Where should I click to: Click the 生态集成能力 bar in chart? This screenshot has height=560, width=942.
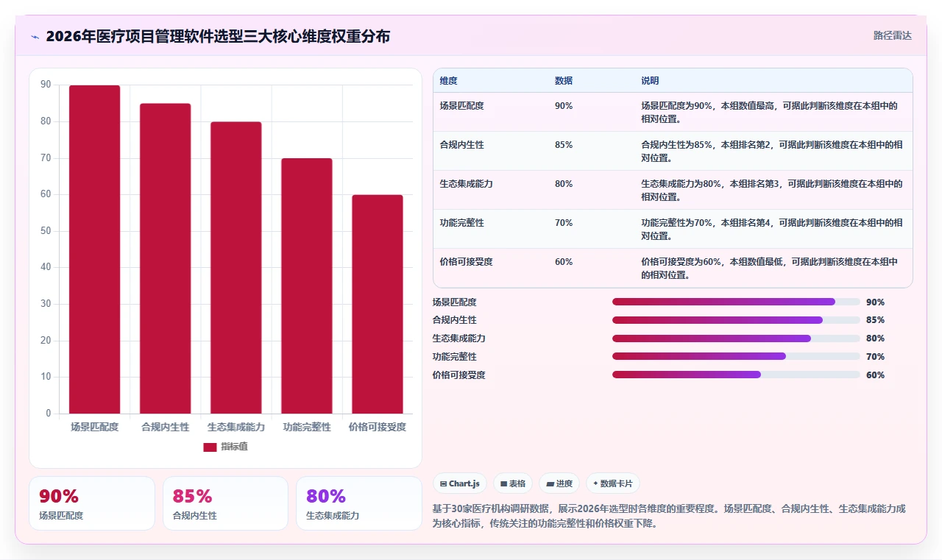(x=236, y=268)
